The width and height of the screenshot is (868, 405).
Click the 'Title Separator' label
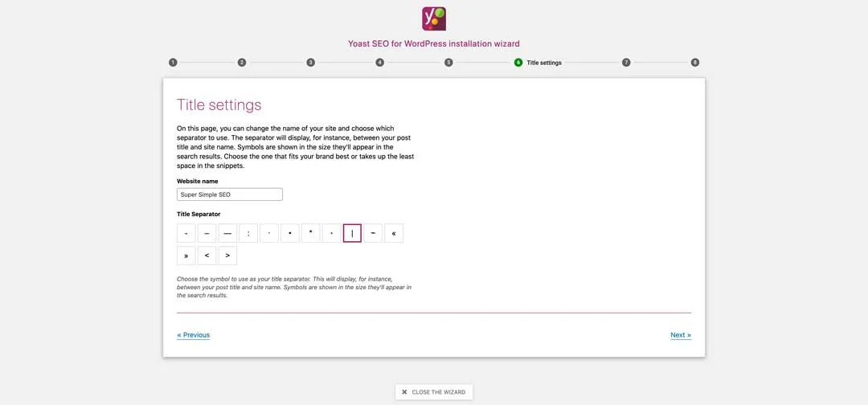[199, 214]
